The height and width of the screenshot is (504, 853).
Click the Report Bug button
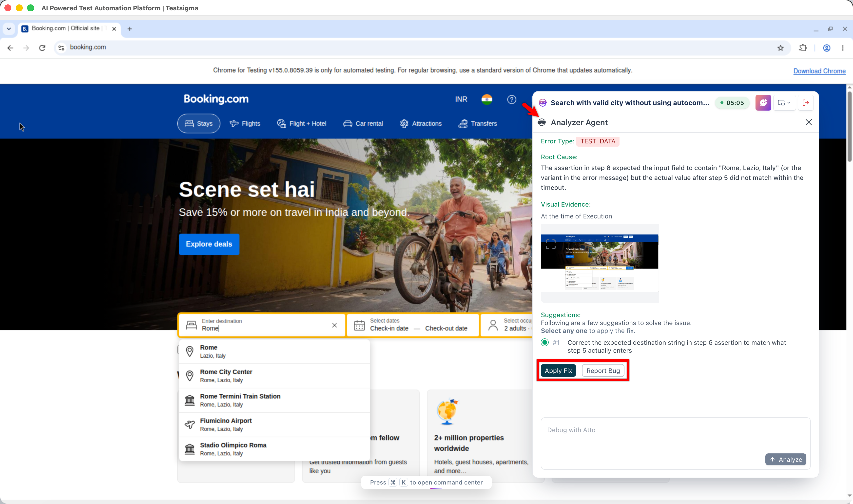coord(603,370)
